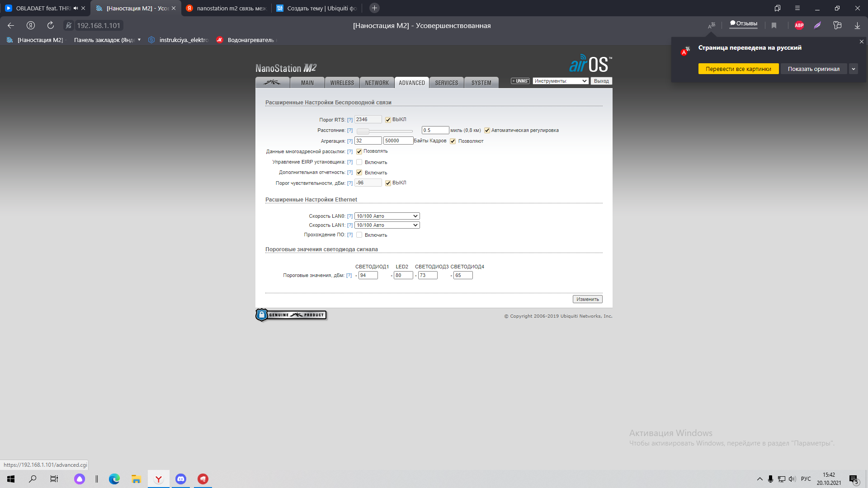Click the bookmark icon in toolbar

774,25
